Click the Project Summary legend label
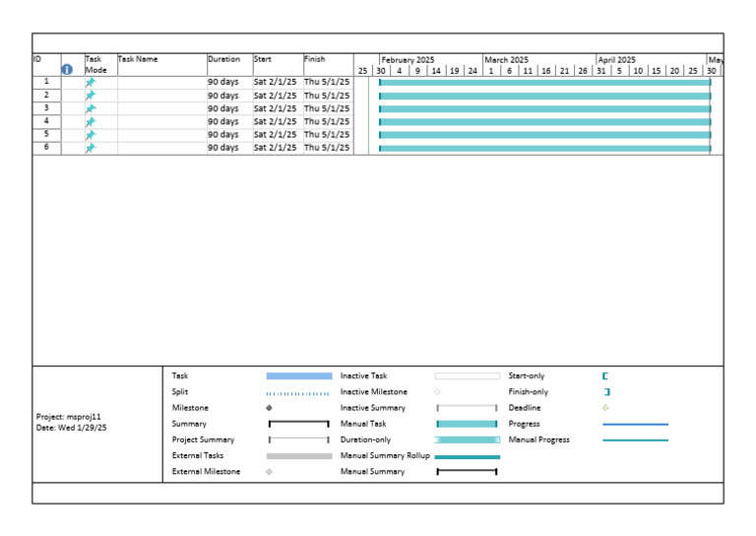This screenshot has width=756, height=536. 203,439
